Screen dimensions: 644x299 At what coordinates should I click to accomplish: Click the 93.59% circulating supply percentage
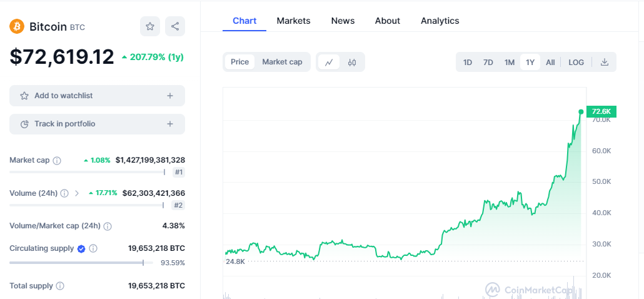[173, 263]
